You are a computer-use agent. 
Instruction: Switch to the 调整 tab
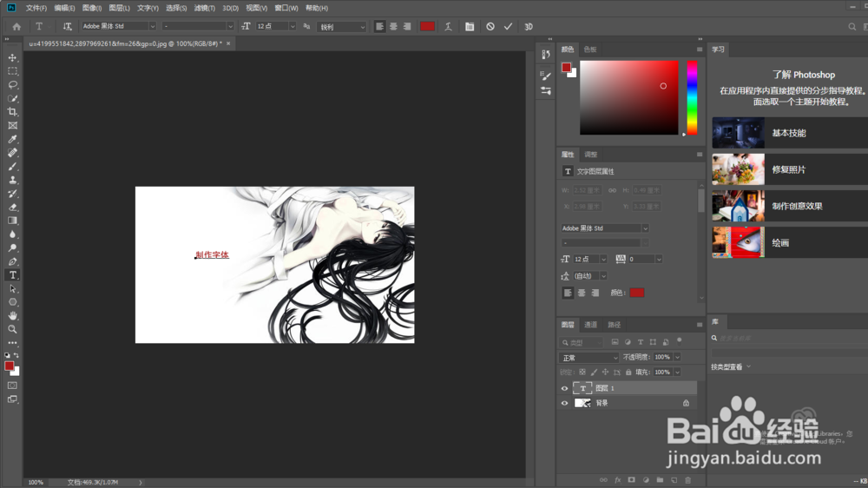(590, 155)
